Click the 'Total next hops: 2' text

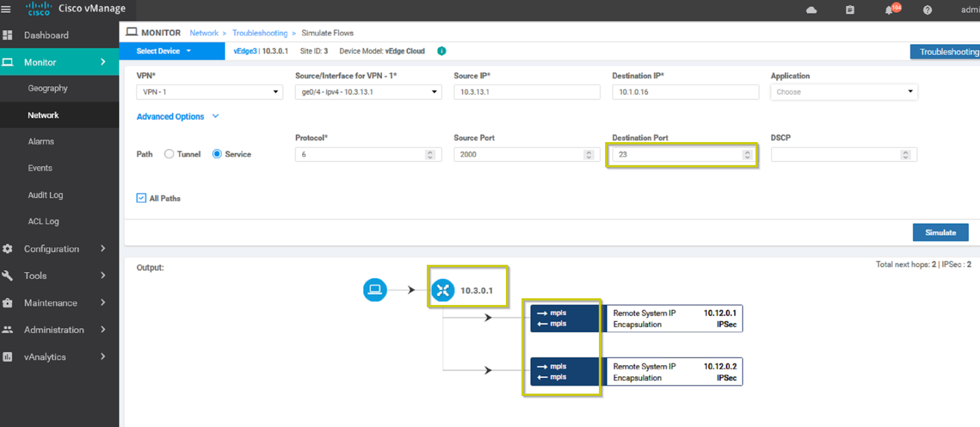click(x=906, y=264)
